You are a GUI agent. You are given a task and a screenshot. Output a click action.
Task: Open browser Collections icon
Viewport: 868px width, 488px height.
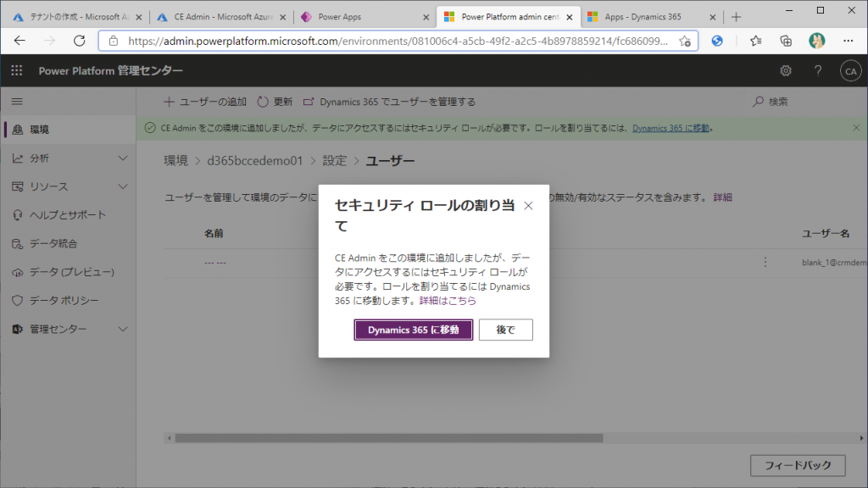pos(786,41)
